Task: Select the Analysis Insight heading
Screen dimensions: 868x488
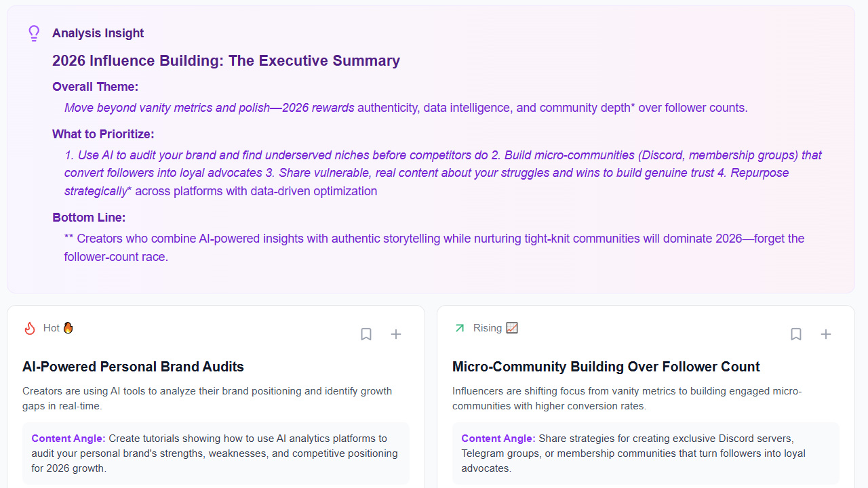Action: pos(98,33)
